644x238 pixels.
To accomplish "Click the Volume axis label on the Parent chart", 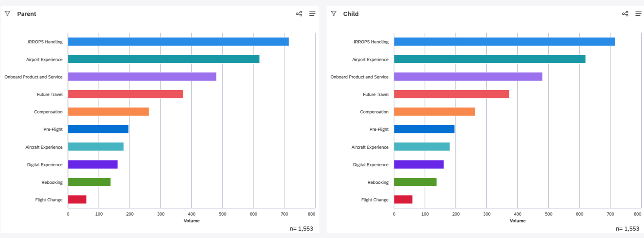I will point(192,221).
